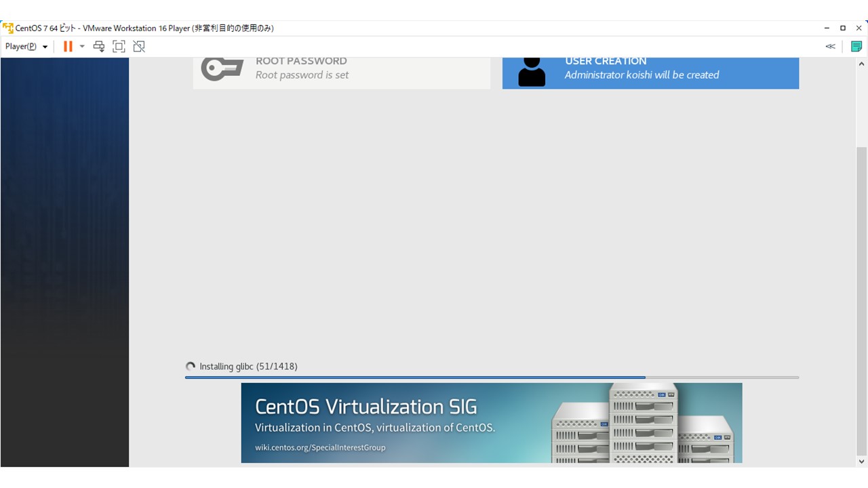Minimize the VMware Player window
The width and height of the screenshot is (868, 488).
[827, 28]
